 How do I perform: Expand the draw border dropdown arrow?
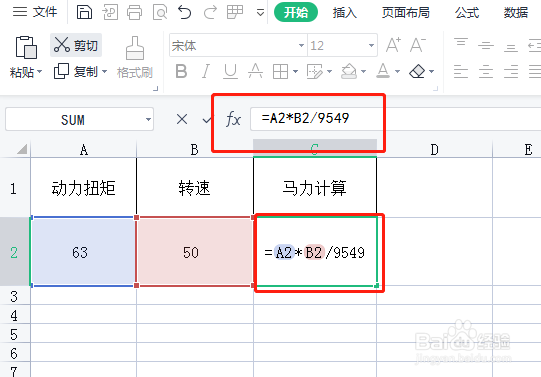[x=329, y=72]
